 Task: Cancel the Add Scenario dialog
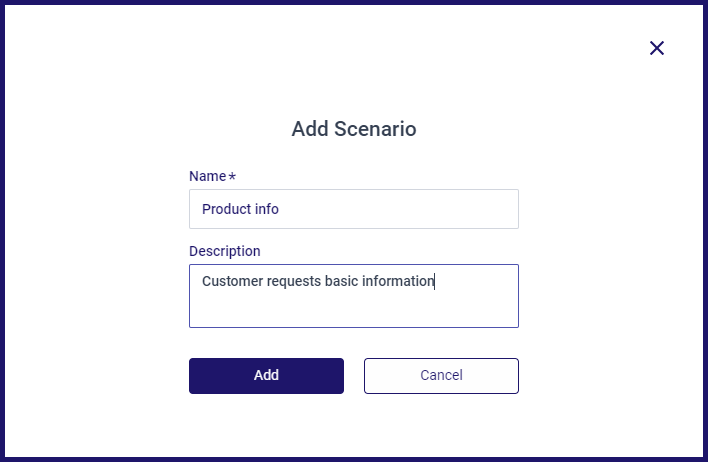tap(441, 376)
